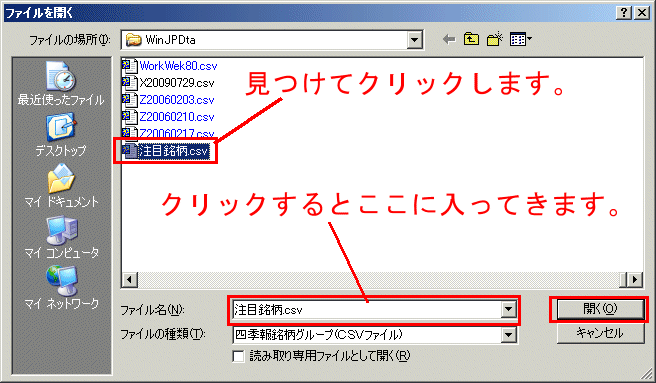Enable 読み取り専用ファイルとして開く checkbox
This screenshot has width=656, height=383.
point(238,356)
